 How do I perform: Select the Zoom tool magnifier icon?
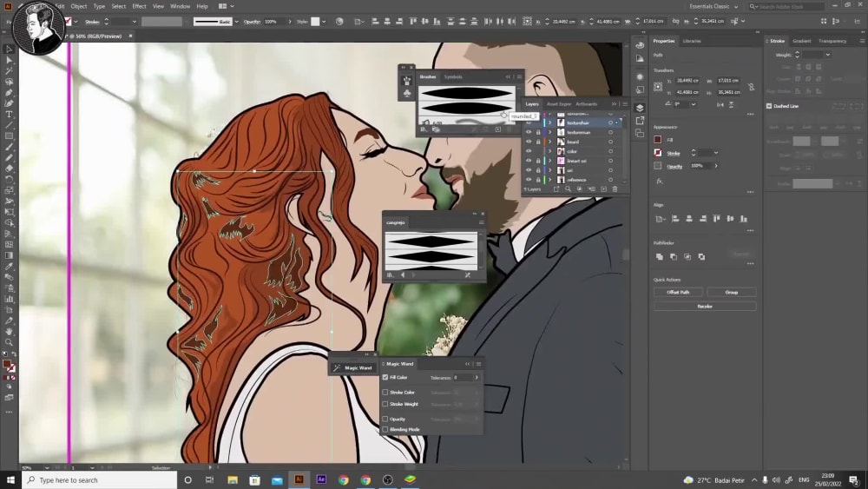click(9, 342)
